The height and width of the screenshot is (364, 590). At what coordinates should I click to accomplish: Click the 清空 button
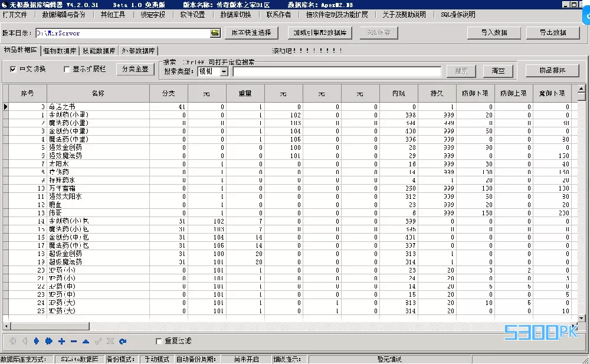(x=498, y=71)
